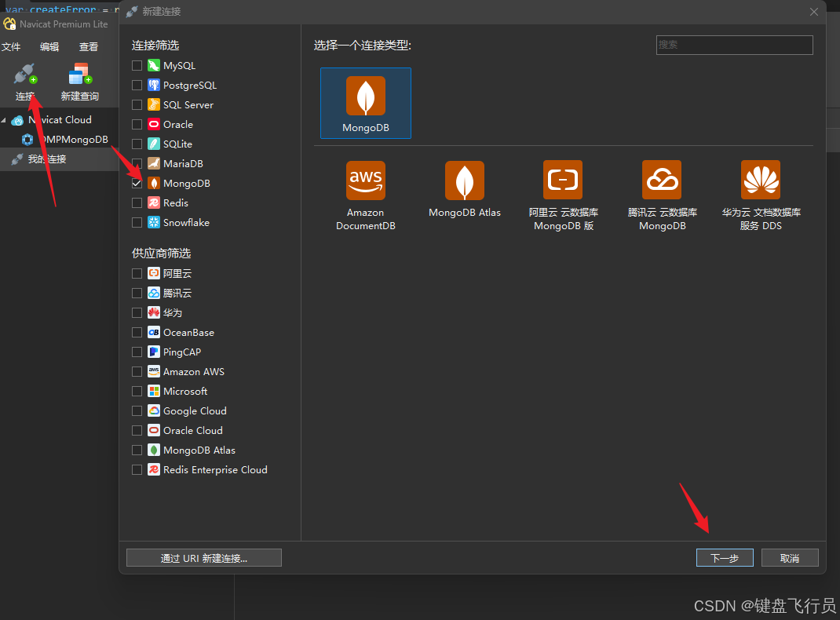Choose the Amazon DocumentDB connection type

[x=365, y=195]
